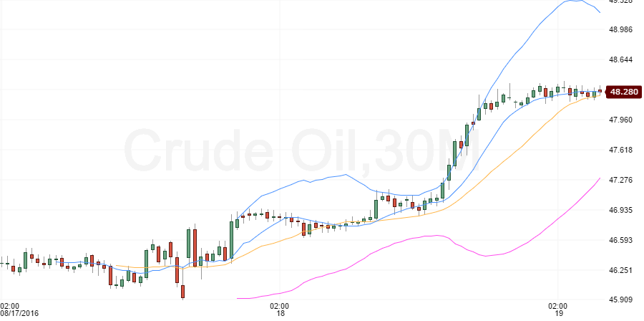Click the 45.909 price axis label
644x321 pixels.
[x=620, y=300]
